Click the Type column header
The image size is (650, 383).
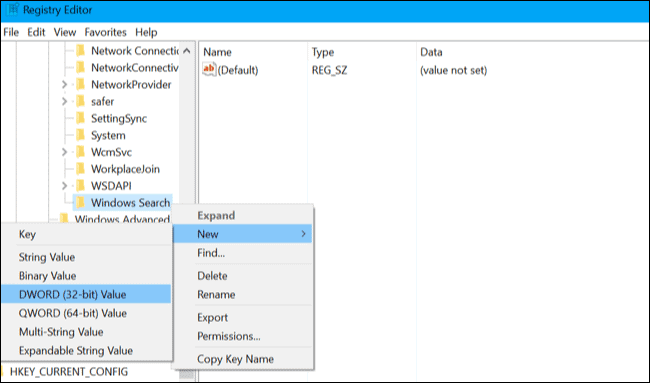[x=323, y=52]
